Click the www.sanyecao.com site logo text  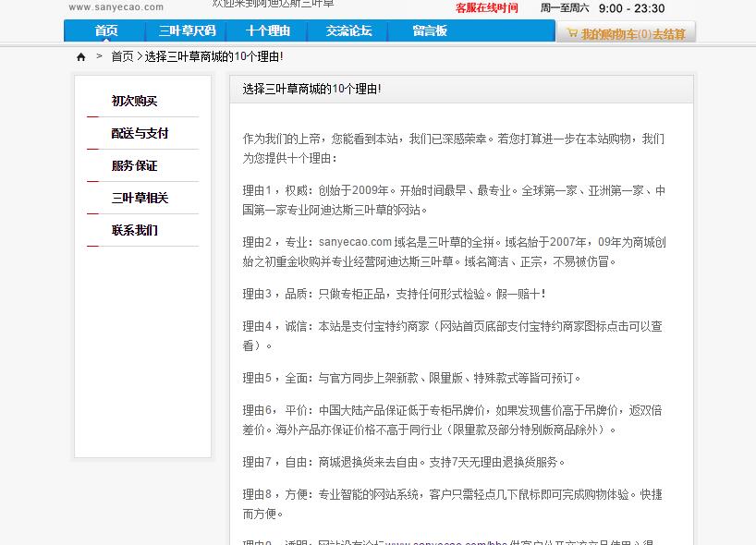[116, 7]
